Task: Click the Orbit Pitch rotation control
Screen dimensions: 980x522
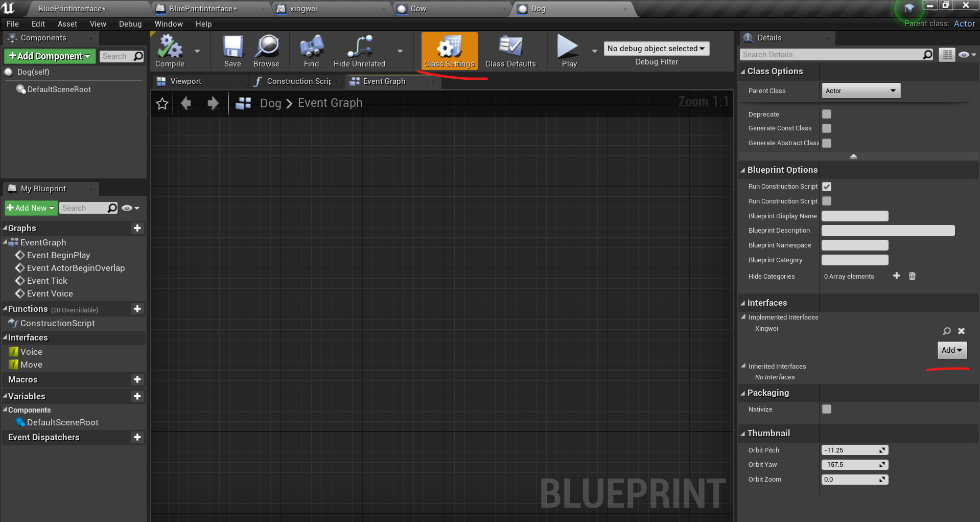Action: click(x=881, y=450)
